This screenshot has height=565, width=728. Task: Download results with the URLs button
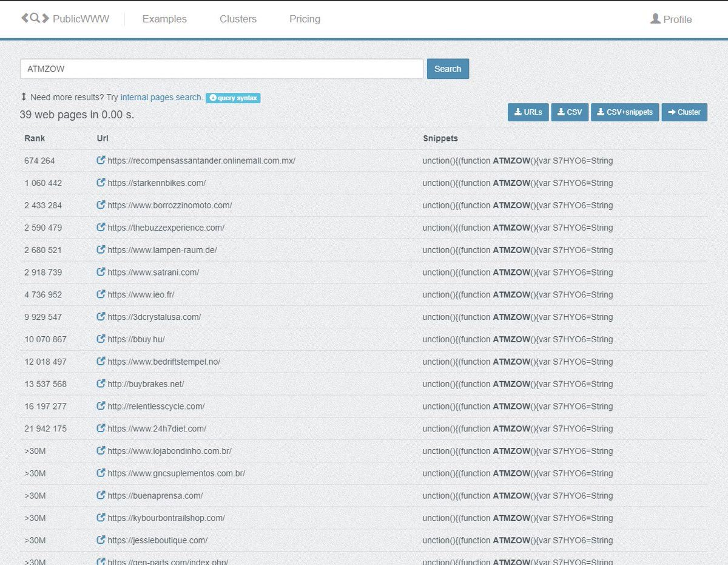(x=528, y=112)
